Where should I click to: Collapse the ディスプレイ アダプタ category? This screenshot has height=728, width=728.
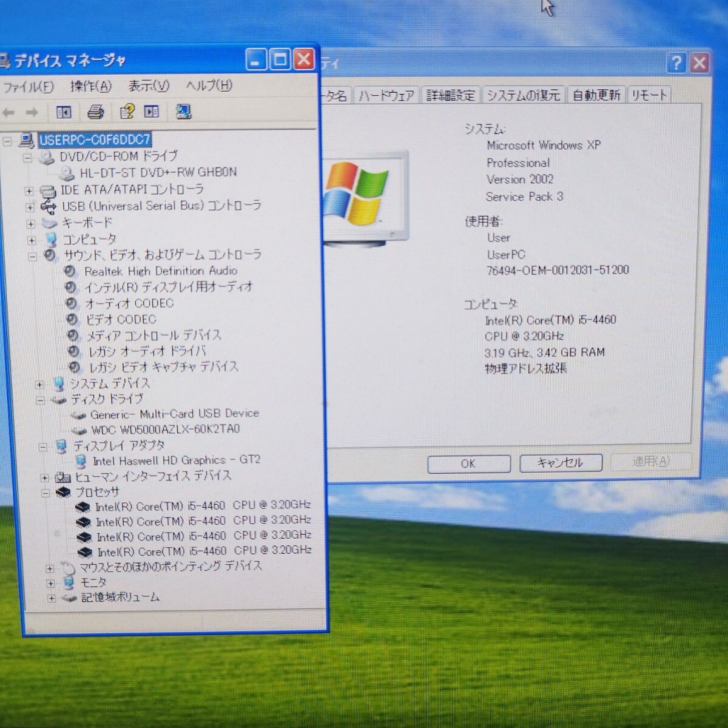tap(42, 447)
